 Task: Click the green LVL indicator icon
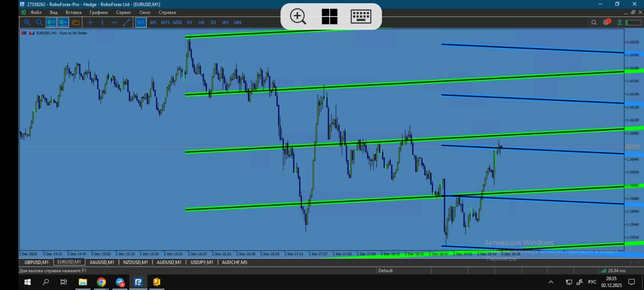(620, 23)
